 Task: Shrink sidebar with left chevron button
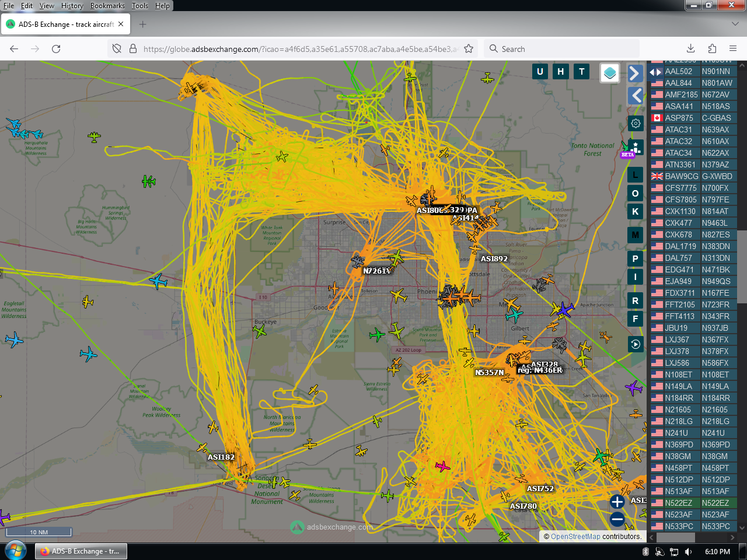click(x=636, y=96)
